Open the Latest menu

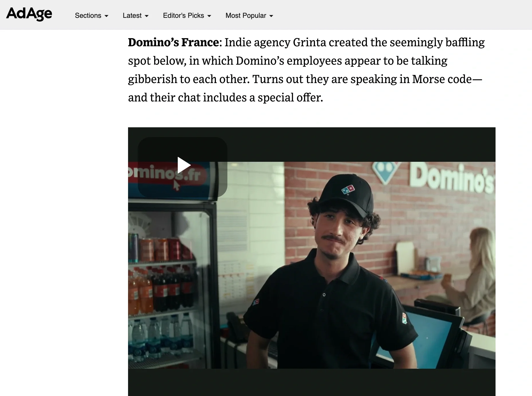pyautogui.click(x=136, y=16)
